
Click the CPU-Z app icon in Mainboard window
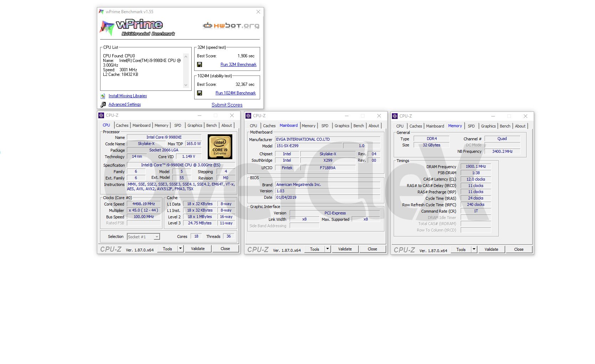coord(248,116)
